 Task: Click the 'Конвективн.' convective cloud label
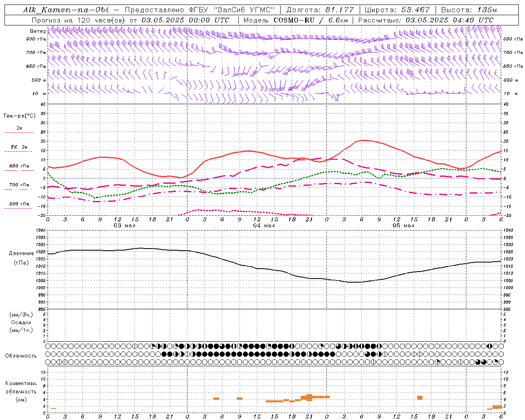(x=21, y=383)
